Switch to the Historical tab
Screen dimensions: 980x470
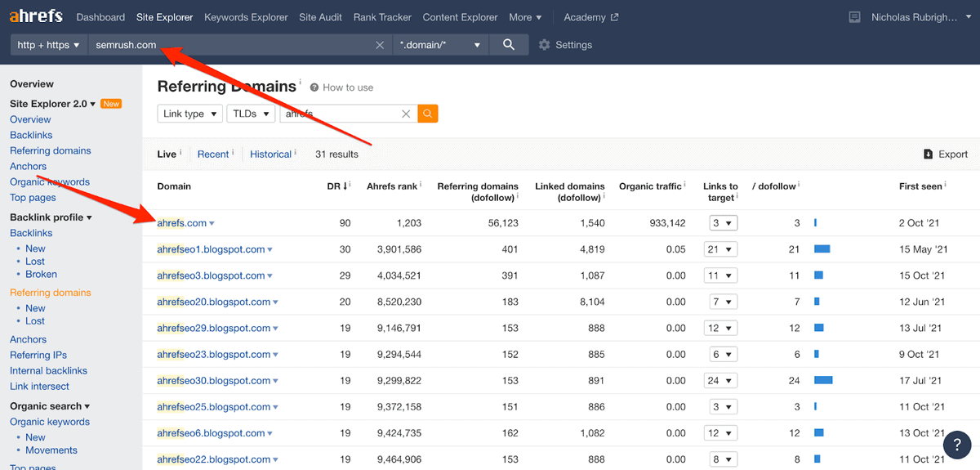click(x=270, y=154)
